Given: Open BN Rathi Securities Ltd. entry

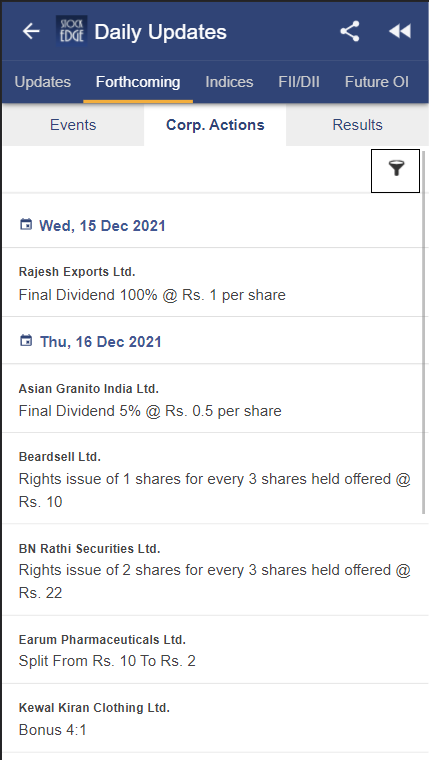Looking at the screenshot, I should click(x=212, y=570).
